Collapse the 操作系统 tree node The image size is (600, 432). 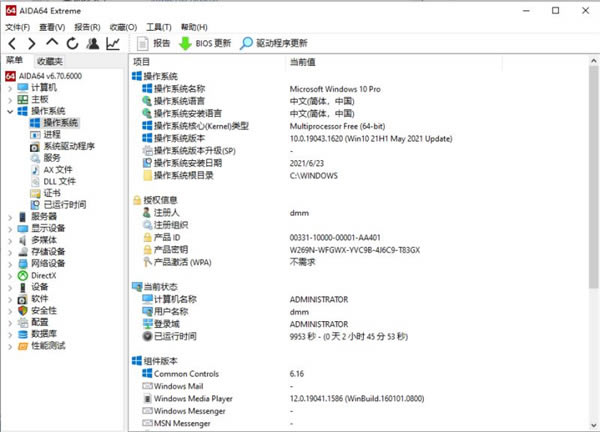coord(9,111)
